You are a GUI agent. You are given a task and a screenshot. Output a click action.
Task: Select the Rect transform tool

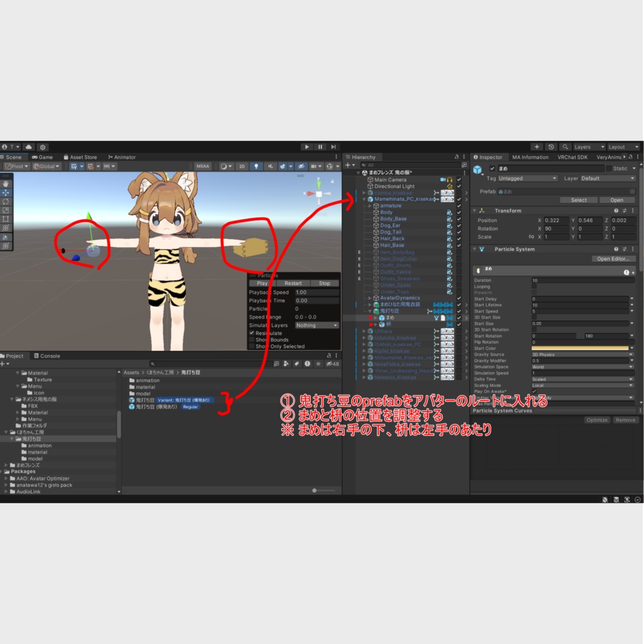tap(6, 219)
